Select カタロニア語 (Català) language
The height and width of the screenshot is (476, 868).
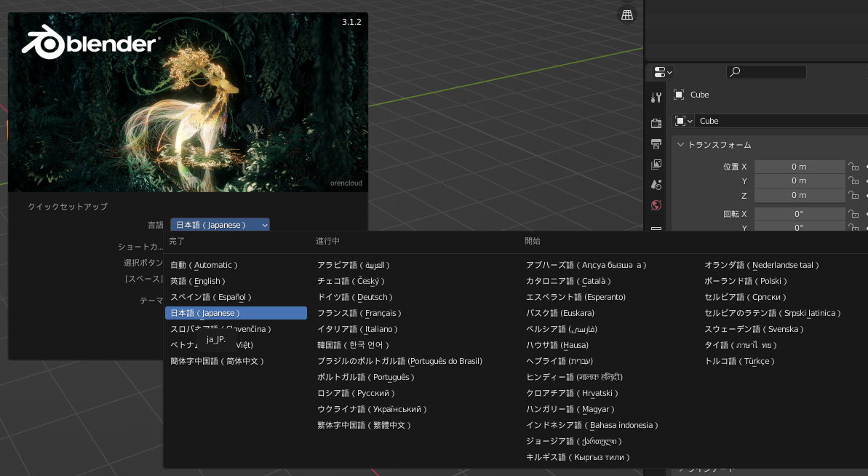[568, 281]
